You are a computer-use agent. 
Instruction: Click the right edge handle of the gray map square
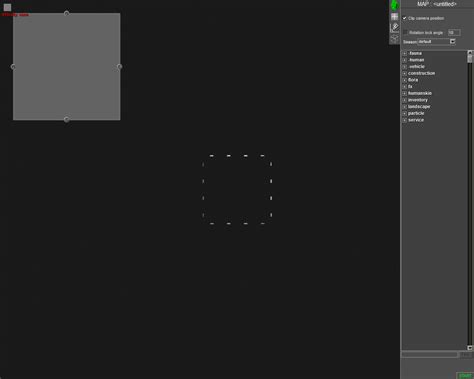(120, 67)
